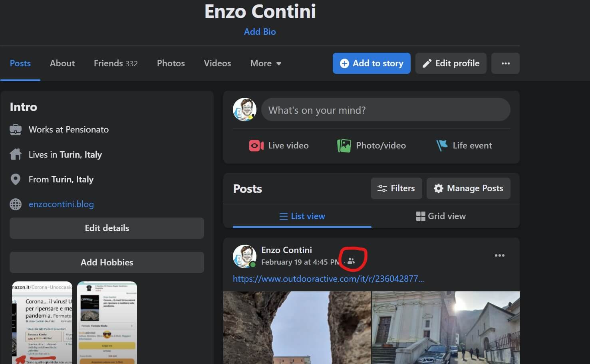Click the friends audience icon on post

click(x=351, y=261)
